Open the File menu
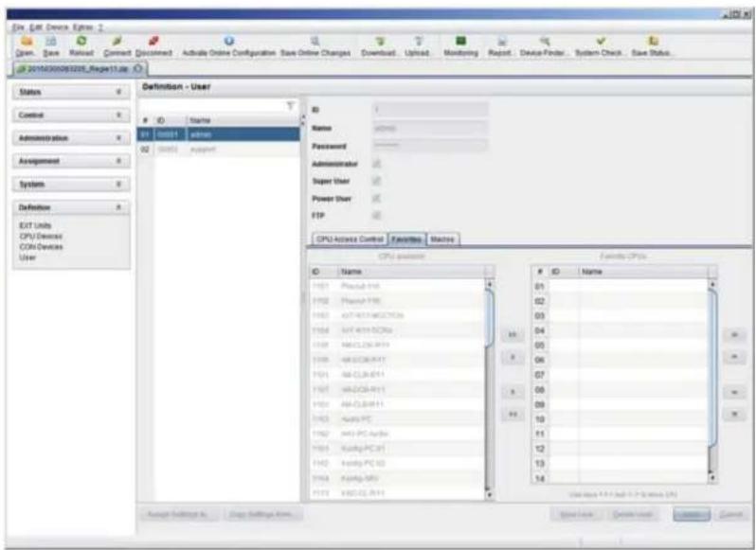 point(18,27)
